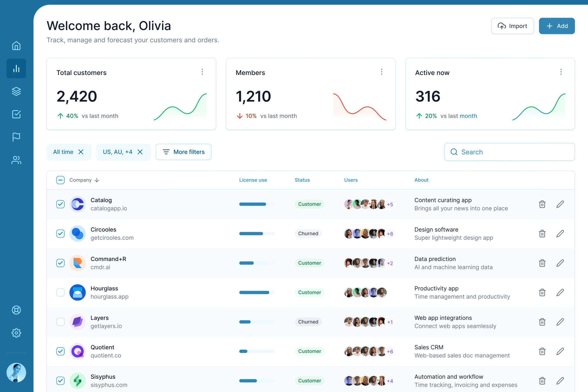Open the team members icon in sidebar
Viewport: 588px width, 392px height.
tap(16, 160)
